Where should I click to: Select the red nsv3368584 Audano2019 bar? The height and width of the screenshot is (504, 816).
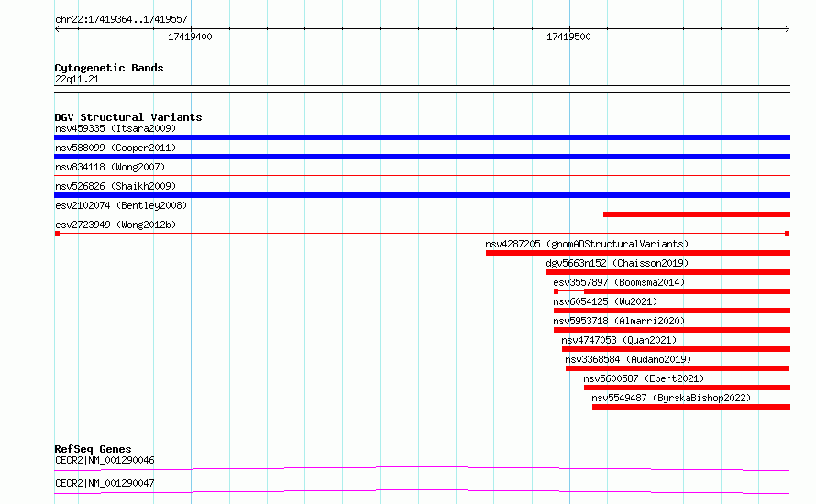678,368
